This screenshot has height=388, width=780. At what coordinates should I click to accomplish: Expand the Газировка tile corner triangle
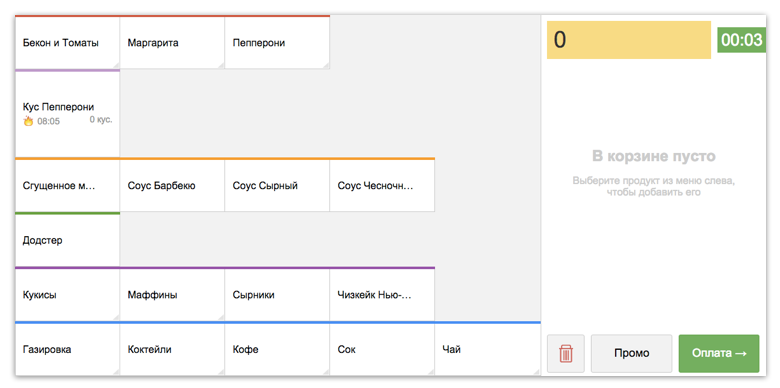point(116,372)
